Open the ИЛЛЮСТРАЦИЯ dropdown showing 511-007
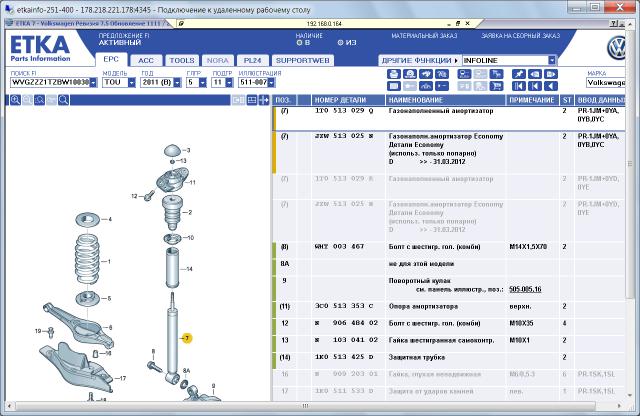This screenshot has width=640, height=416. pos(271,82)
